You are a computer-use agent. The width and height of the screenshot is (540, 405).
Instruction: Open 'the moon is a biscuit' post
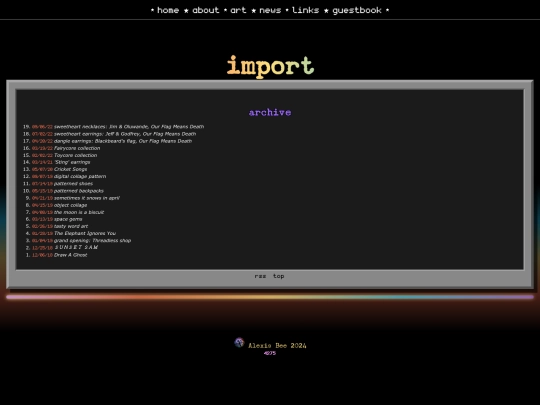click(x=79, y=212)
